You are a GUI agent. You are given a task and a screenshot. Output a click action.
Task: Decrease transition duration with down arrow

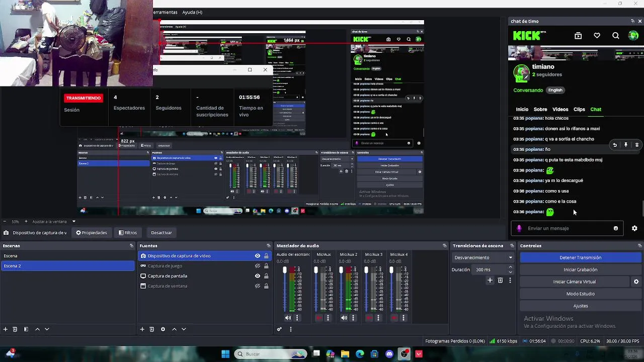[511, 272]
